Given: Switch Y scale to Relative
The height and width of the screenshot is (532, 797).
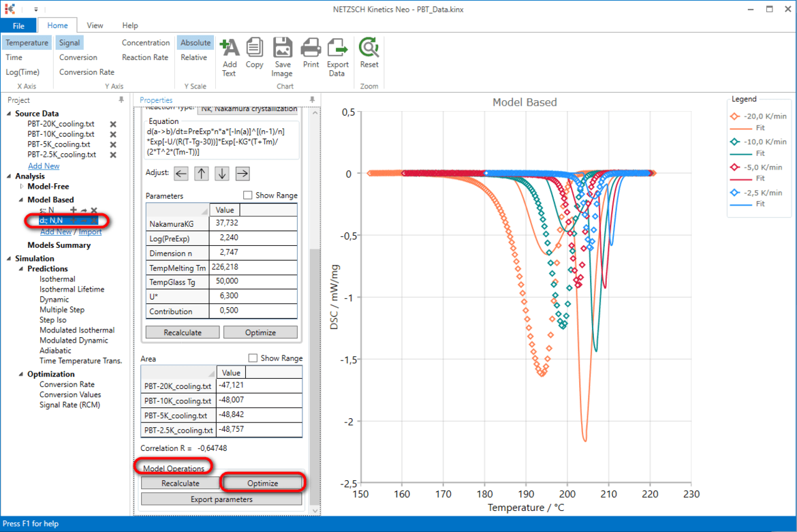Looking at the screenshot, I should [x=193, y=57].
